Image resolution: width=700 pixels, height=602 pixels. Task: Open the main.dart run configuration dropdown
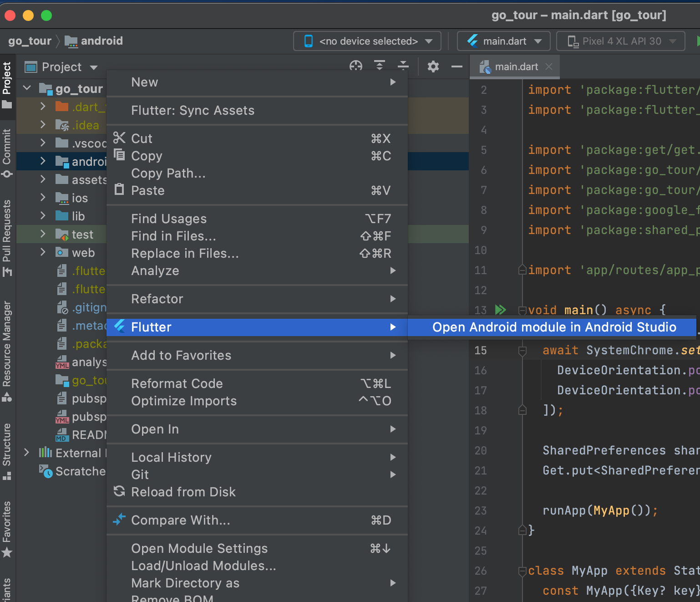point(504,41)
